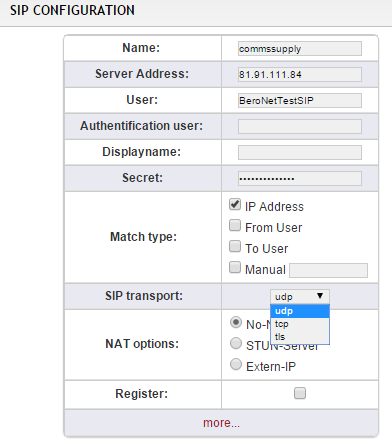Select the STUN-Server radio option
The width and height of the screenshot is (392, 447).
(236, 343)
